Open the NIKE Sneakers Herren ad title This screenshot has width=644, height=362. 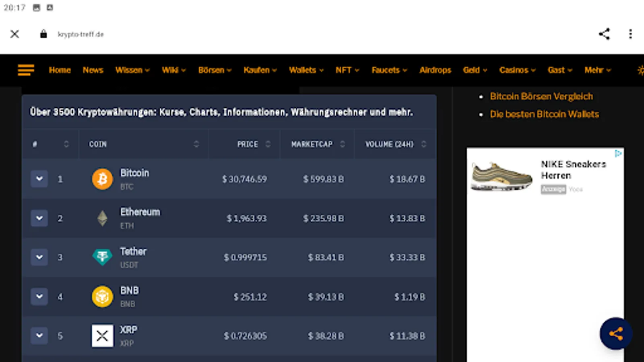pyautogui.click(x=573, y=170)
